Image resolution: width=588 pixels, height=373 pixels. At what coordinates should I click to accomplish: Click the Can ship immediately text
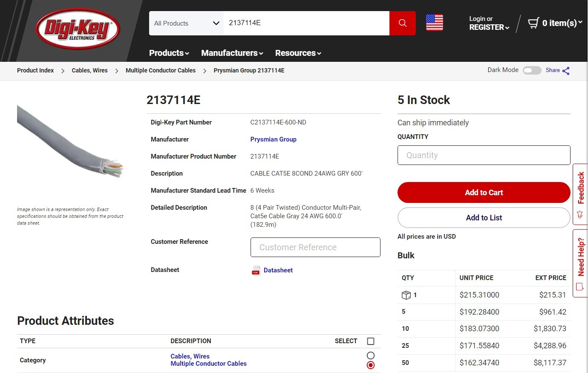click(433, 123)
